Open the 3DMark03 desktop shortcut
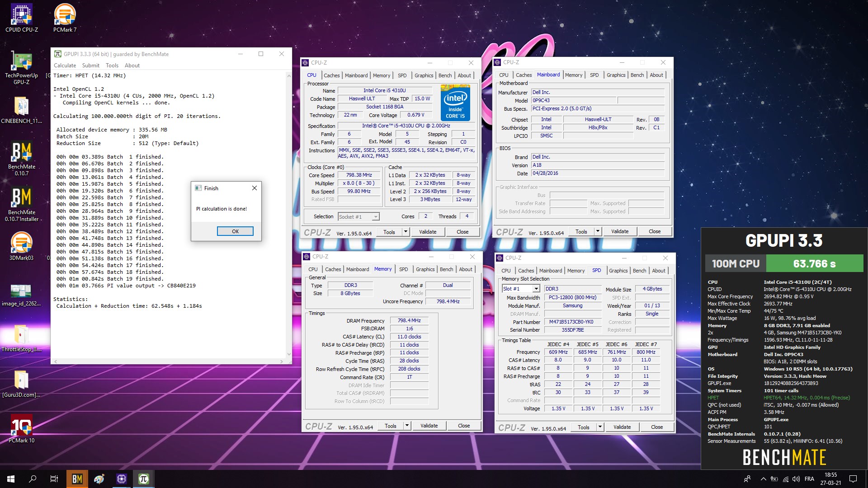Image resolution: width=868 pixels, height=488 pixels. pyautogui.click(x=21, y=246)
